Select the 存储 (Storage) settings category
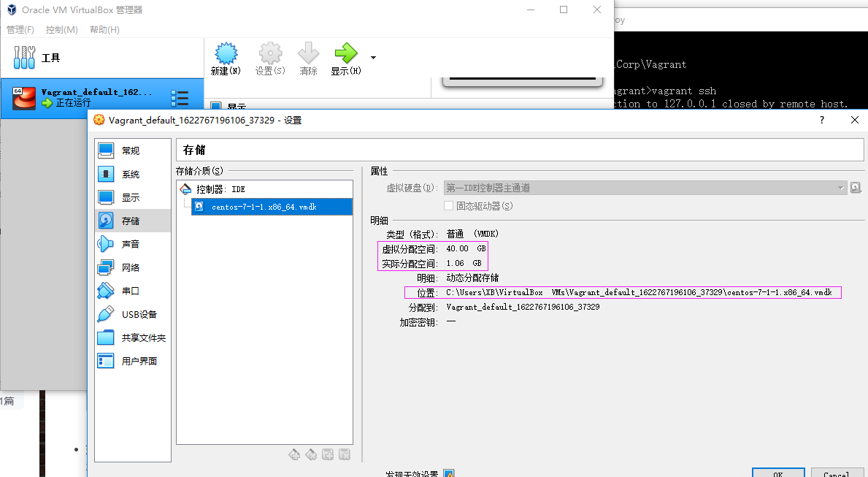Viewport: 868px width, 477px height. (x=132, y=221)
